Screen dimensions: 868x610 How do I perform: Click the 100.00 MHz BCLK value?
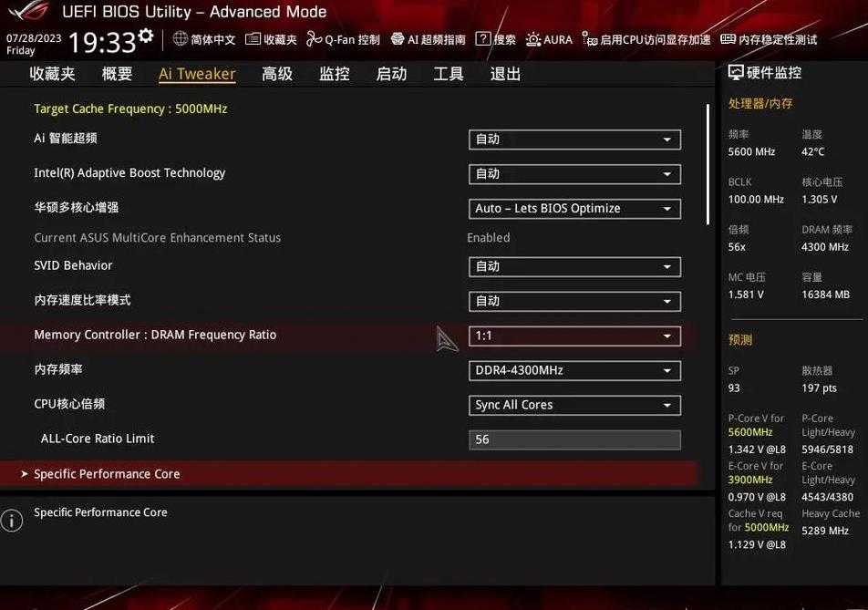coord(756,200)
